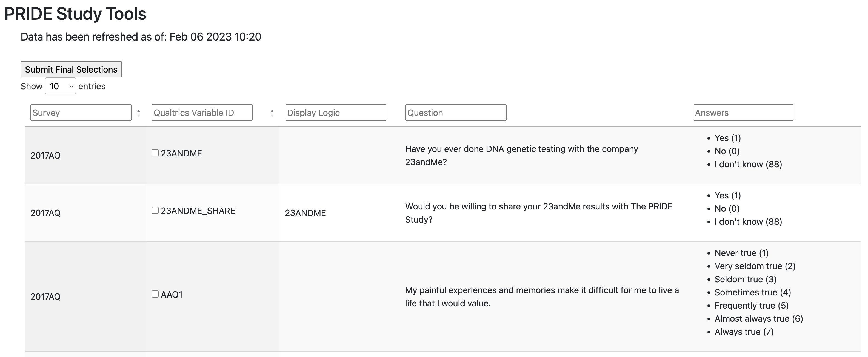Click 'Never true (1)' answer
Image resolution: width=868 pixels, height=357 pixels.
point(741,253)
